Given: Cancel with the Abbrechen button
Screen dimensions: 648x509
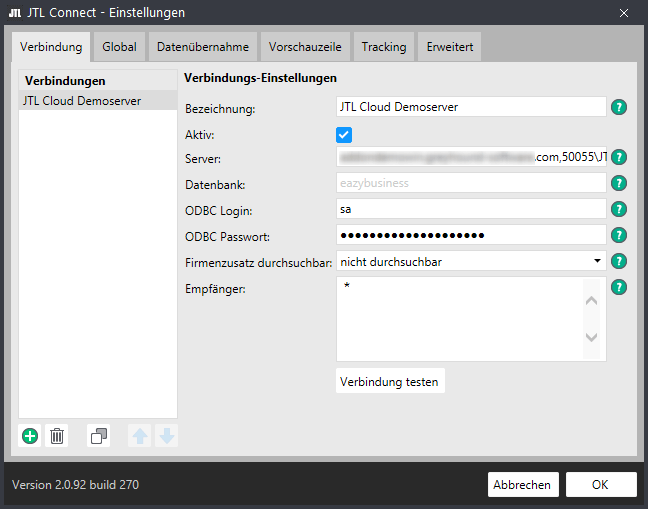Looking at the screenshot, I should (x=523, y=485).
